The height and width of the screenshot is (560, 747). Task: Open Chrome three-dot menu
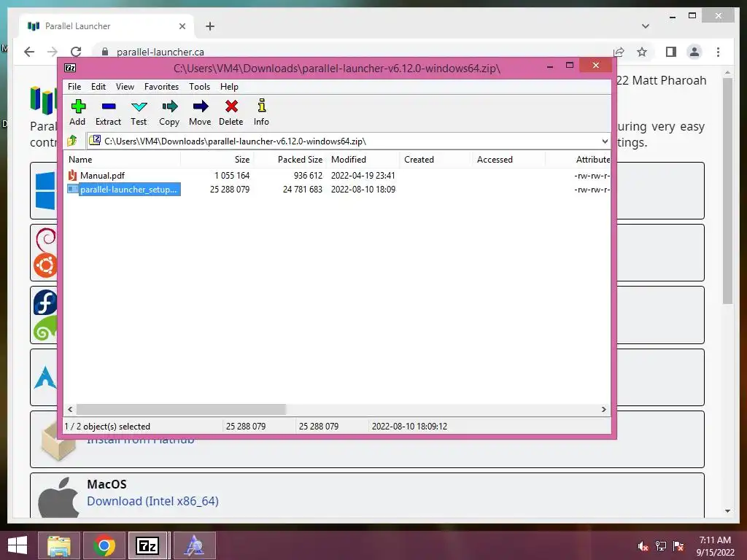pyautogui.click(x=718, y=52)
